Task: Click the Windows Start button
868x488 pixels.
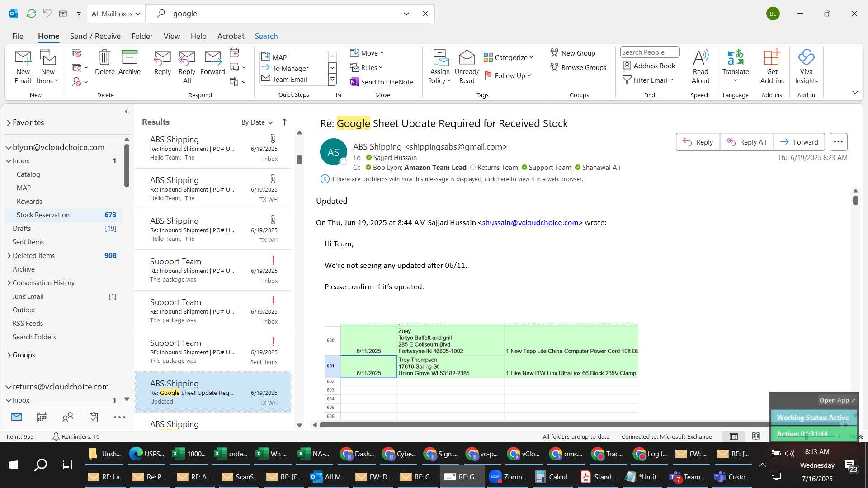Action: pos(14,465)
